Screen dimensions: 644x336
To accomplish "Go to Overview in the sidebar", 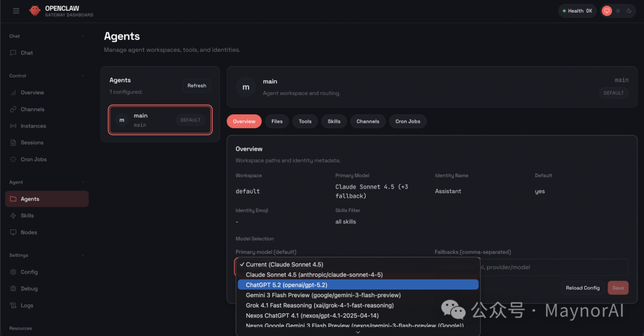I will click(x=47, y=93).
